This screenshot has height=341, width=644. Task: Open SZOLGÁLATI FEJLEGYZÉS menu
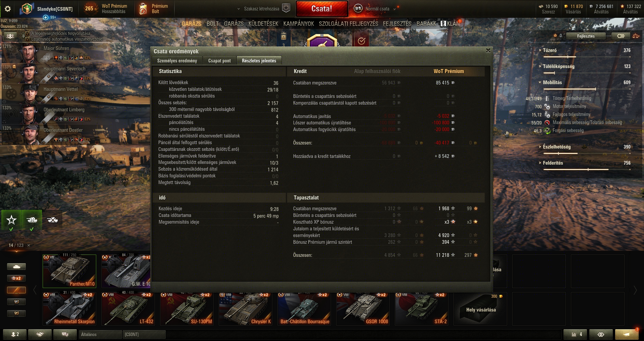(x=348, y=24)
